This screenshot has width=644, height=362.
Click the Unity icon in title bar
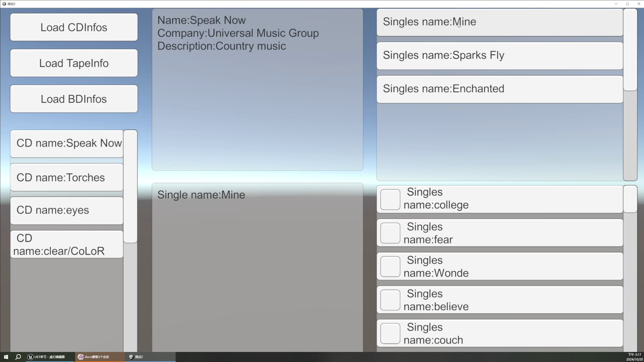pos(4,4)
